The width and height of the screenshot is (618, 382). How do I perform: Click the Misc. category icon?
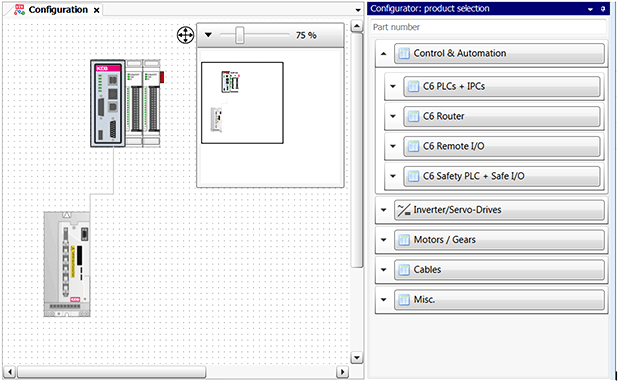click(x=404, y=300)
